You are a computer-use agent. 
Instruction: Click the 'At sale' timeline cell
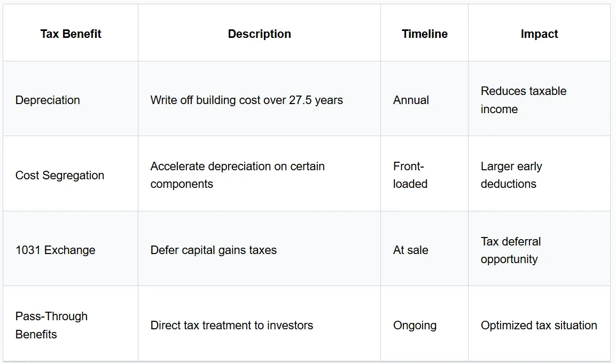410,250
